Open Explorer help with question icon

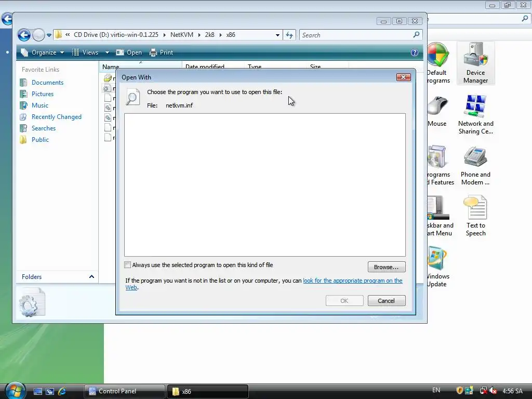414,52
